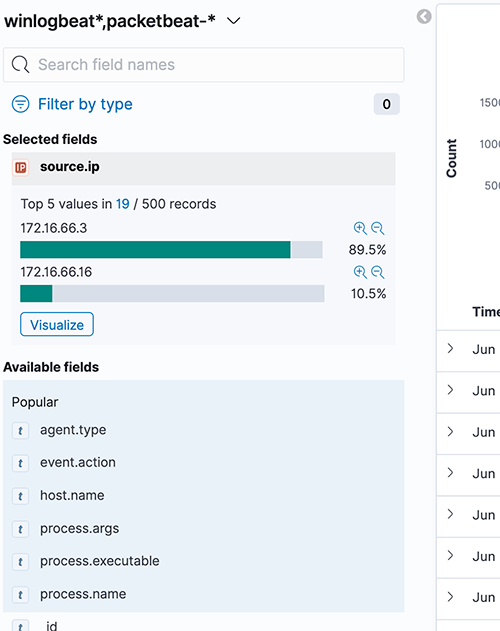This screenshot has height=631, width=500.
Task: Click the 19 records link
Action: (123, 204)
